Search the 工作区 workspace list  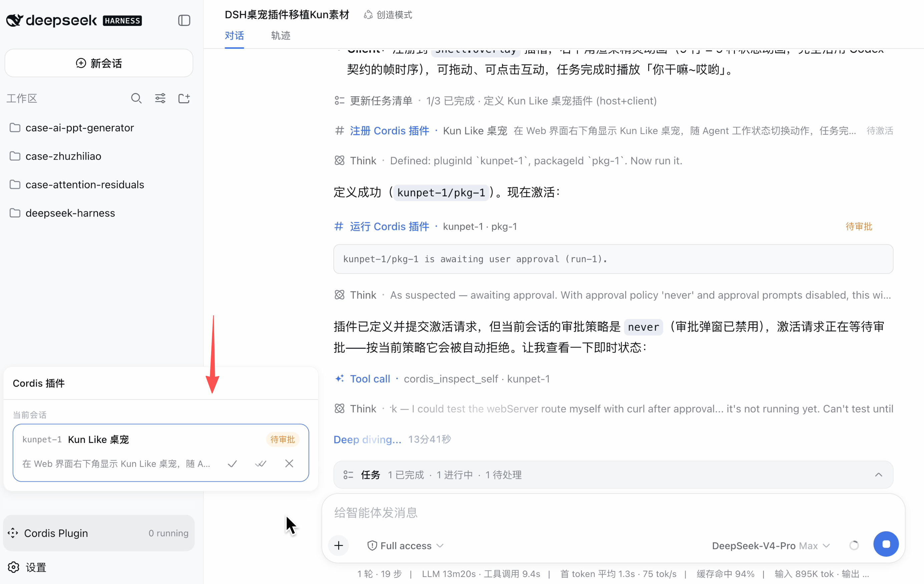[136, 99]
